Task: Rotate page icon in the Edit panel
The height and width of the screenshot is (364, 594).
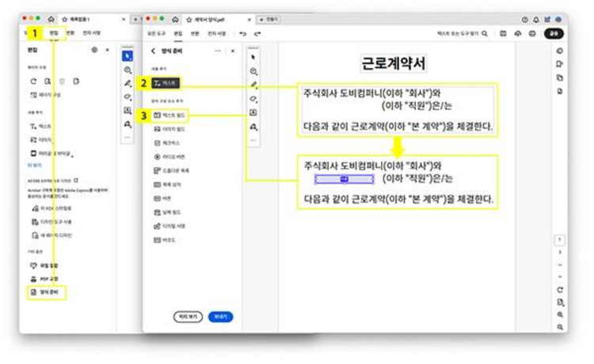Action: coord(33,82)
